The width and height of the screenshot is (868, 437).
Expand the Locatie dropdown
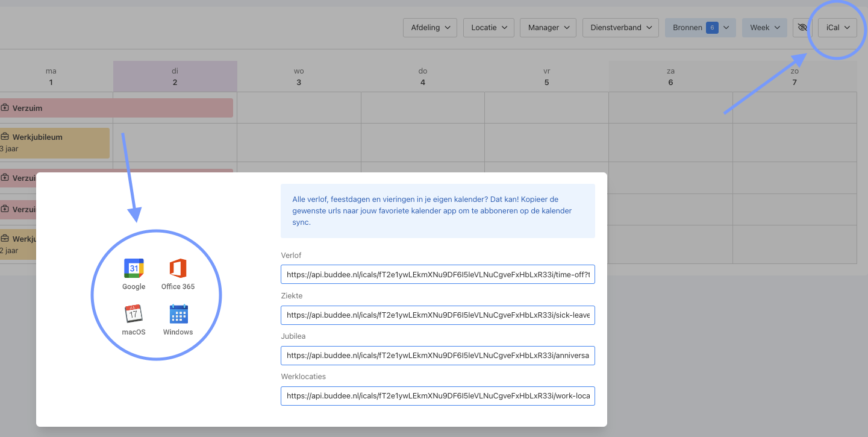[x=489, y=28]
